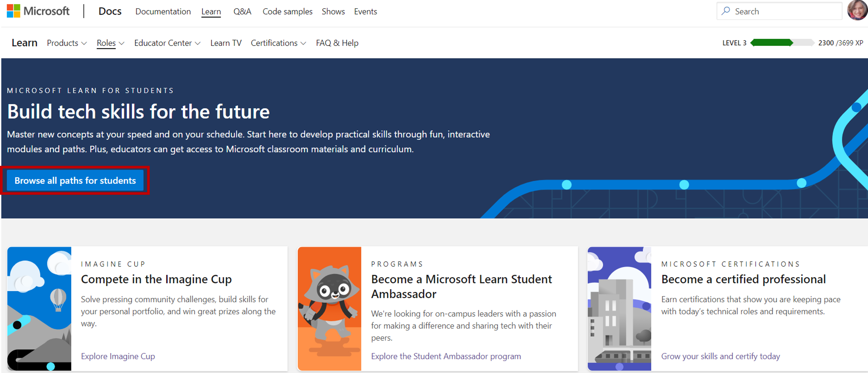Follow Explore the Student Ambassador program link

pos(446,356)
